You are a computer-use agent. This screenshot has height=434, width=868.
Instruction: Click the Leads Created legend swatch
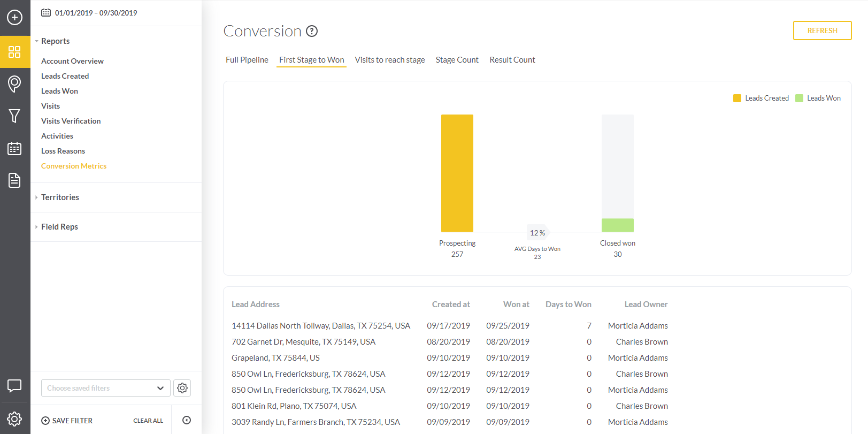point(737,98)
